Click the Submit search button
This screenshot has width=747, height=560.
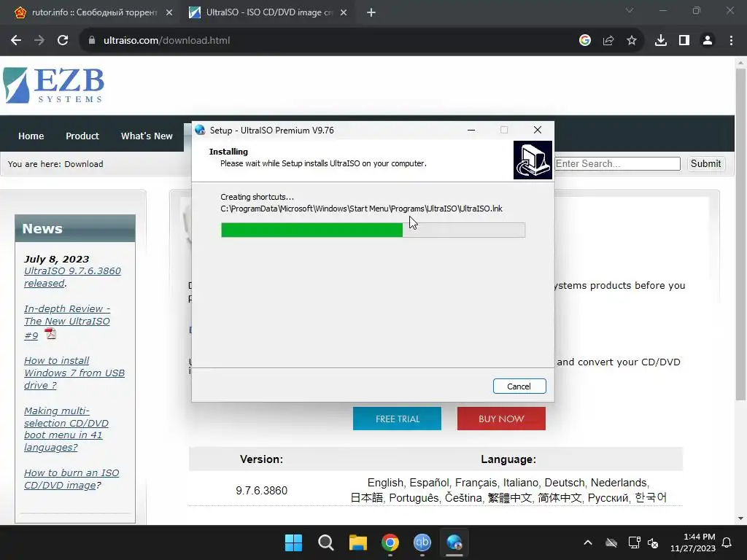click(705, 164)
